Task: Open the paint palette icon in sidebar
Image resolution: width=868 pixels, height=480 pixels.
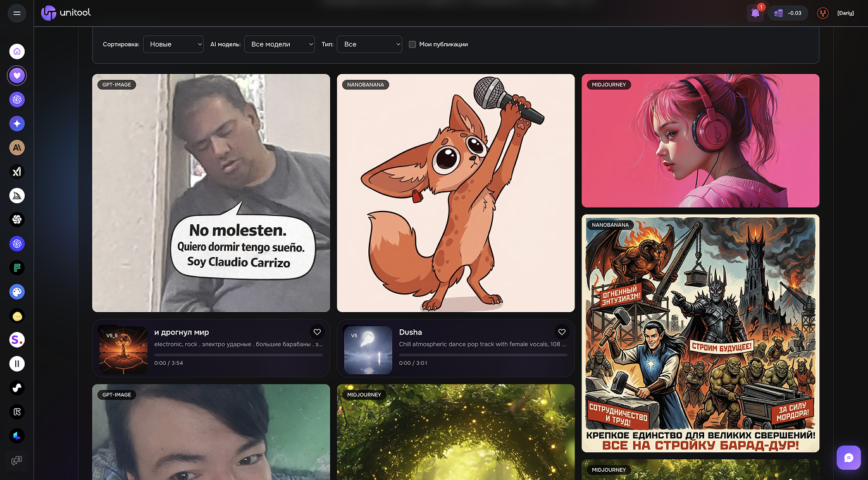Action: (17, 292)
